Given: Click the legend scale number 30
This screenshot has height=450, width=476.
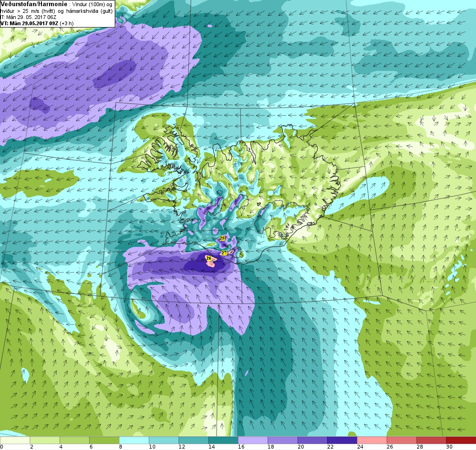Looking at the screenshot, I should click(x=449, y=447).
